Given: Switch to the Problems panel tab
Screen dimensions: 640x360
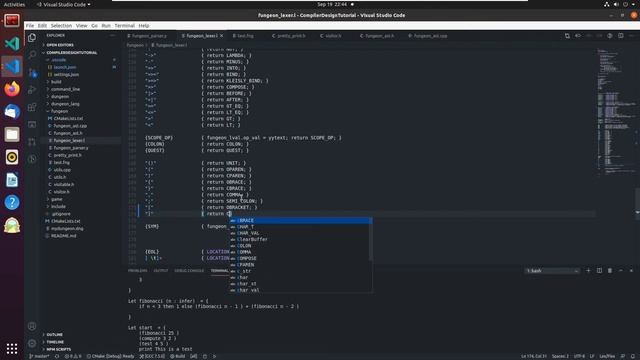Looking at the screenshot, I should click(x=137, y=271).
